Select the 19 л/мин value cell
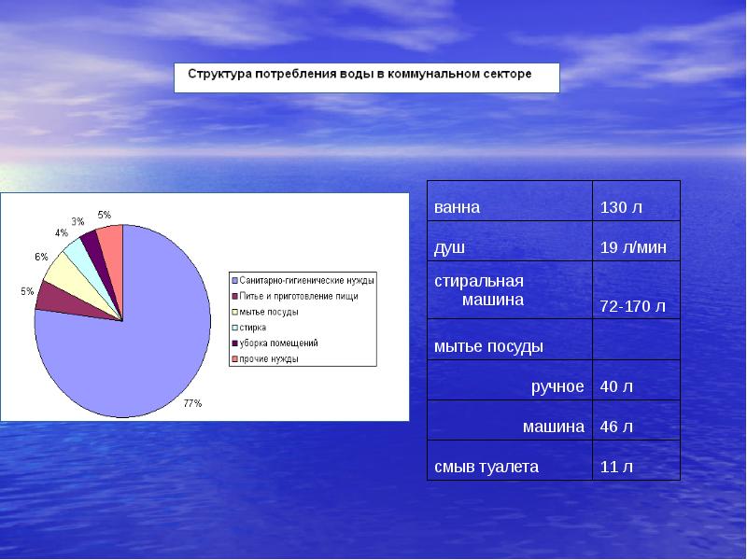The height and width of the screenshot is (560, 747). point(636,248)
